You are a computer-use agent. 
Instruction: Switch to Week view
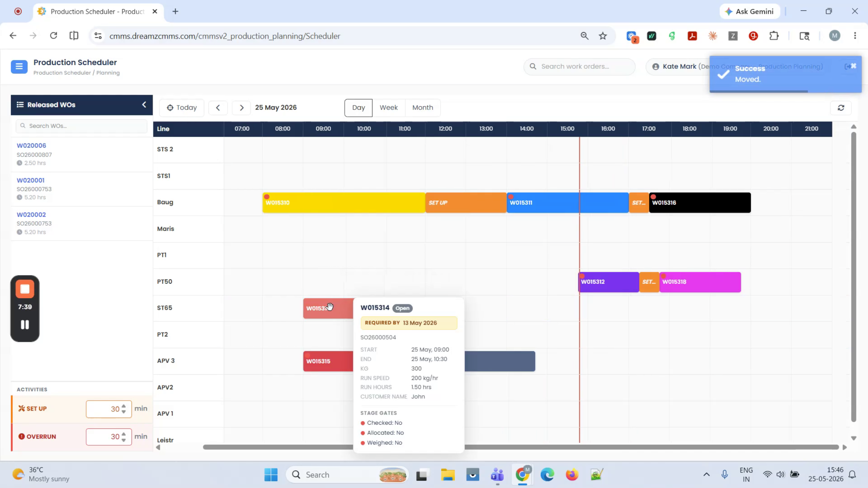pyautogui.click(x=388, y=108)
